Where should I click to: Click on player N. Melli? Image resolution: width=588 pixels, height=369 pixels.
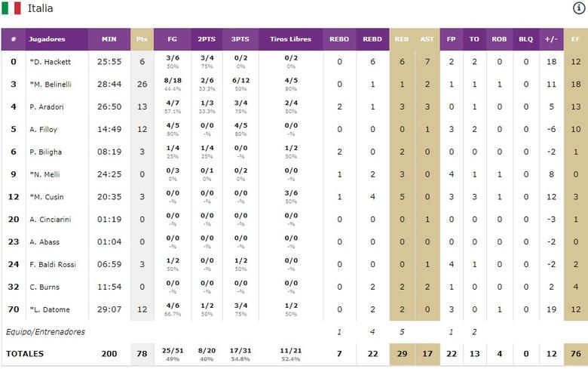pyautogui.click(x=44, y=174)
